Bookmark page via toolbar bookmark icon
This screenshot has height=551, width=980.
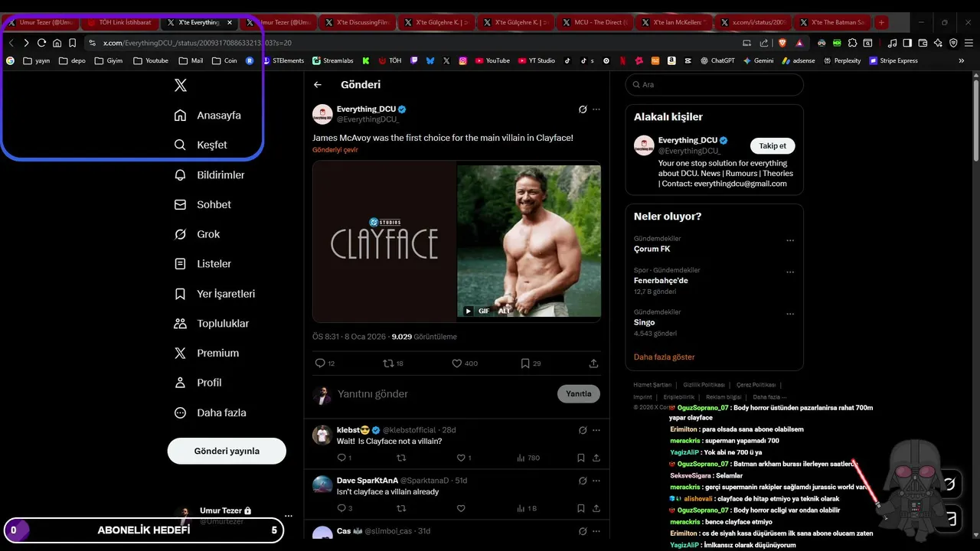click(72, 43)
